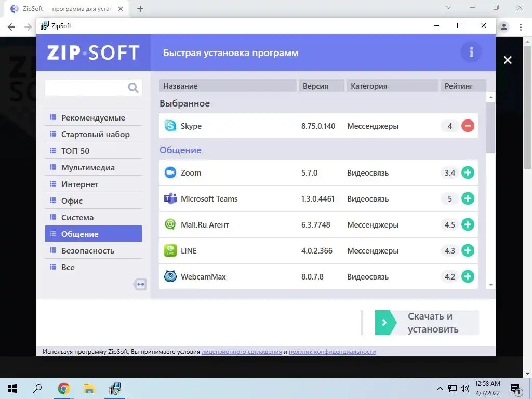Viewport: 532px width, 399px height.
Task: Open the Windows Start menu
Action: tap(12, 389)
